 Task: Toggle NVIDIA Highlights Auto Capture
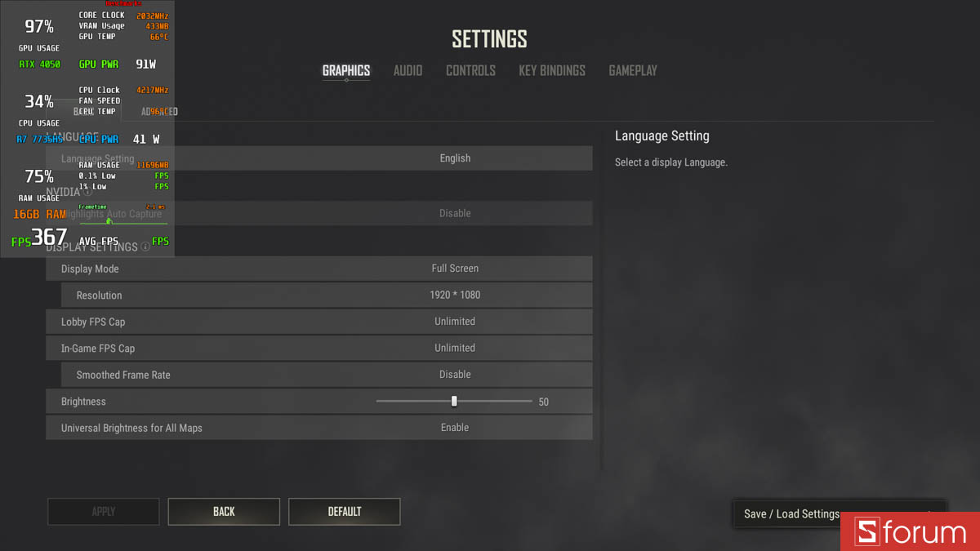click(455, 213)
